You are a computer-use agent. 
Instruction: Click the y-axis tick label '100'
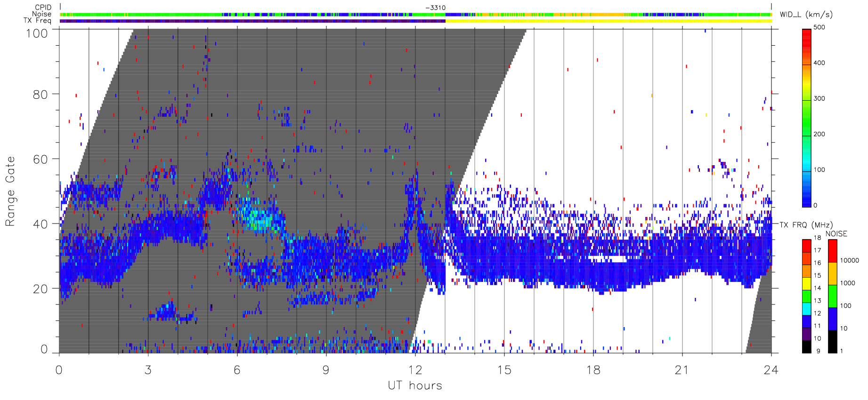pyautogui.click(x=37, y=33)
